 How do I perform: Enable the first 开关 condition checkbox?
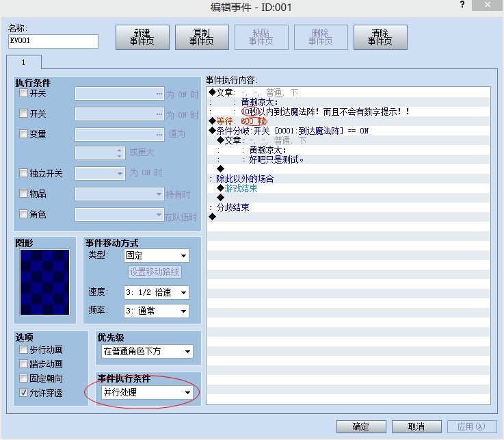23,93
